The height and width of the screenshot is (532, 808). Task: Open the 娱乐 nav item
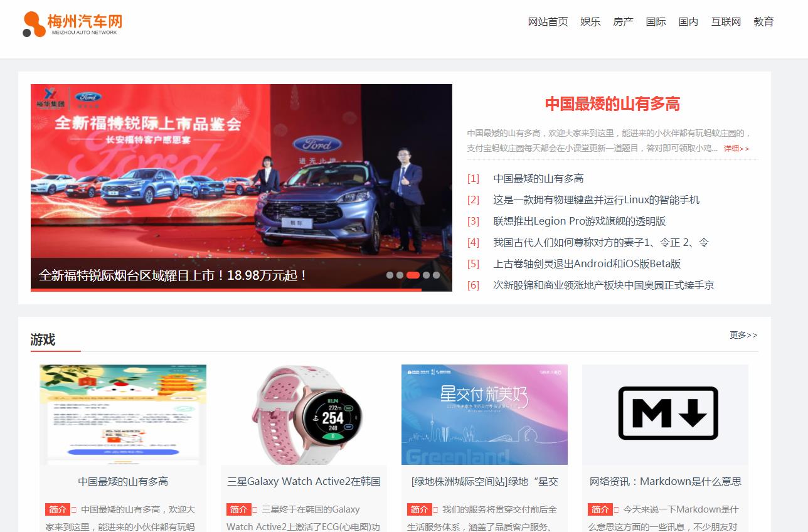coord(590,22)
